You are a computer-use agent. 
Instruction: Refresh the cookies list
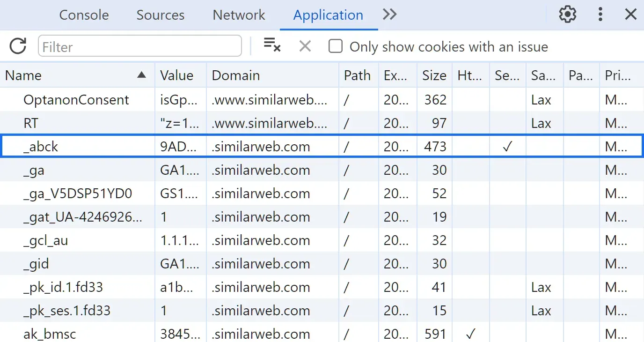click(18, 46)
